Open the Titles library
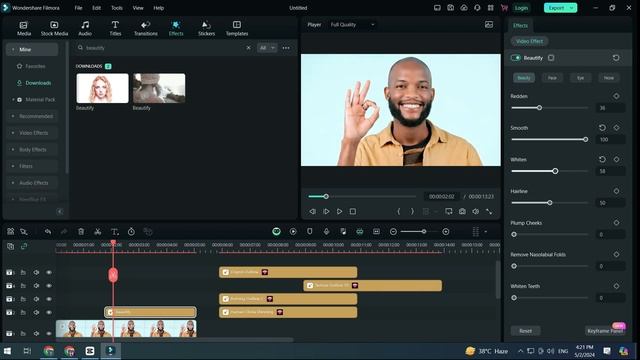Image resolution: width=640 pixels, height=360 pixels. pyautogui.click(x=115, y=29)
